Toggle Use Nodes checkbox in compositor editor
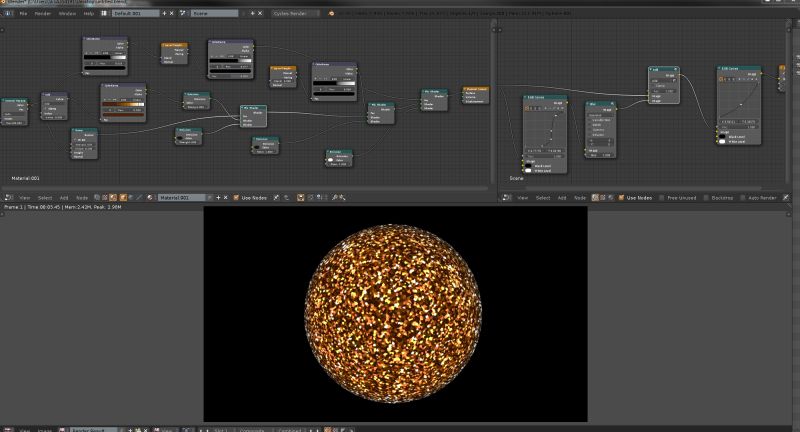 point(621,197)
